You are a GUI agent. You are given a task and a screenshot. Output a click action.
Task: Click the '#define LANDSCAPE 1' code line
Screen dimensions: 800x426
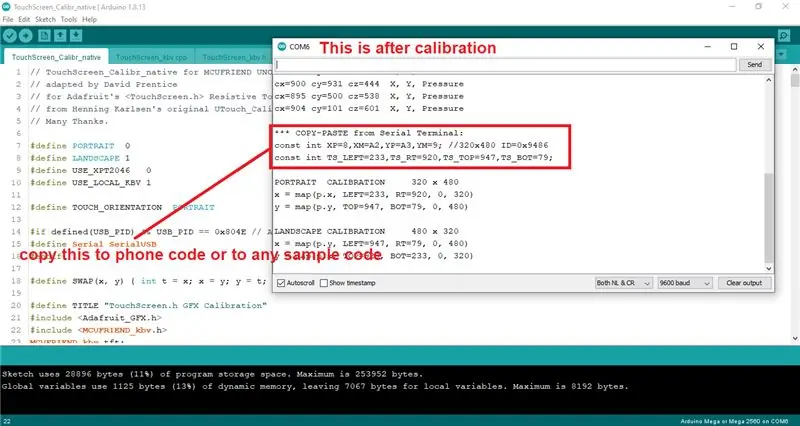[80, 158]
